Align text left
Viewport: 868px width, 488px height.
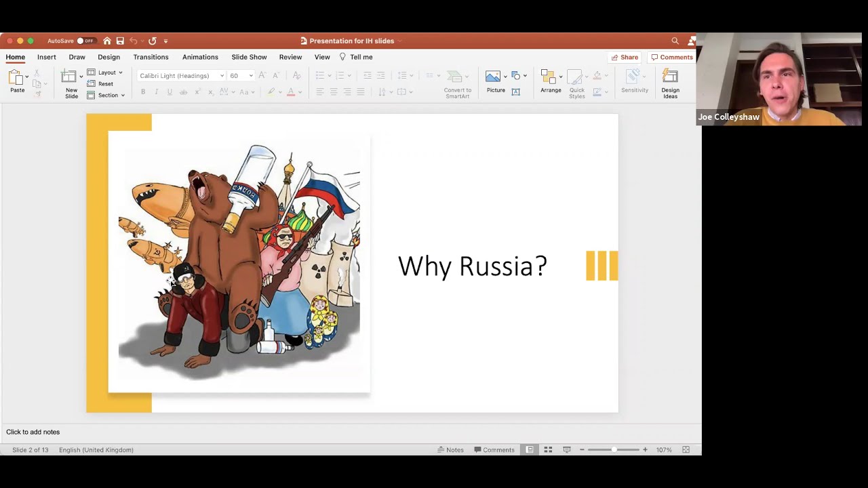(x=320, y=92)
